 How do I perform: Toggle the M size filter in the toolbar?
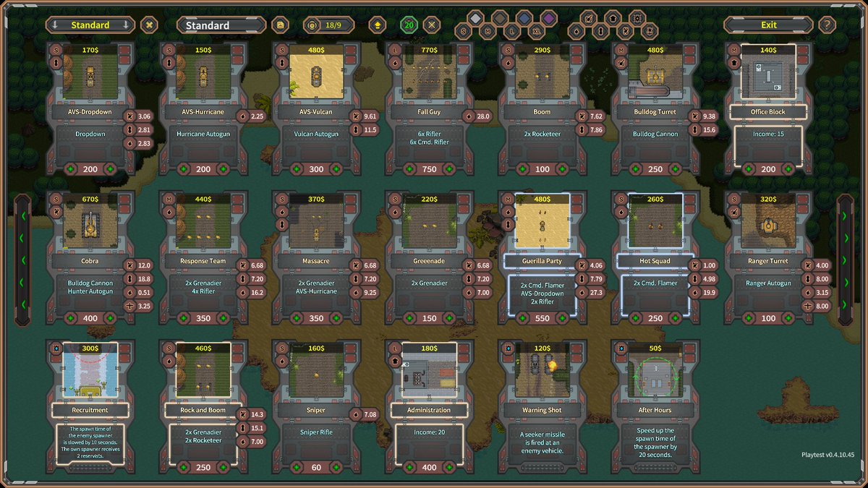(488, 31)
